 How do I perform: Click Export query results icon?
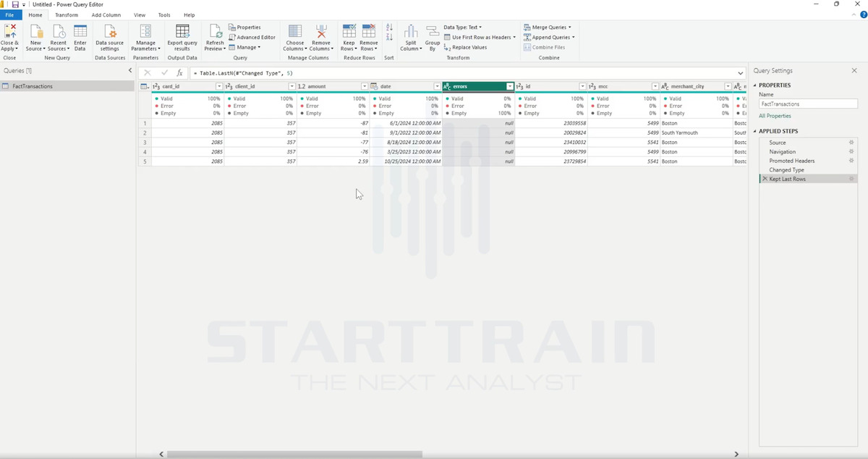click(182, 31)
